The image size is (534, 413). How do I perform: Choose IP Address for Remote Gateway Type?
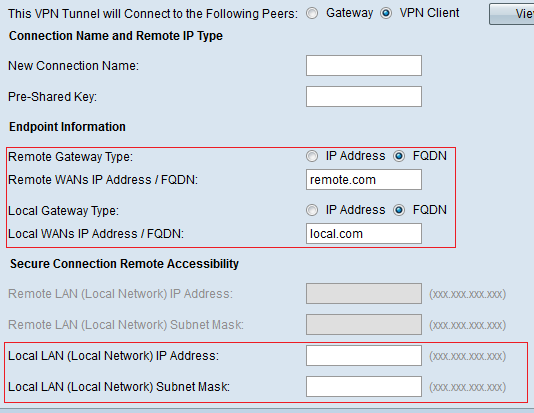pyautogui.click(x=312, y=156)
